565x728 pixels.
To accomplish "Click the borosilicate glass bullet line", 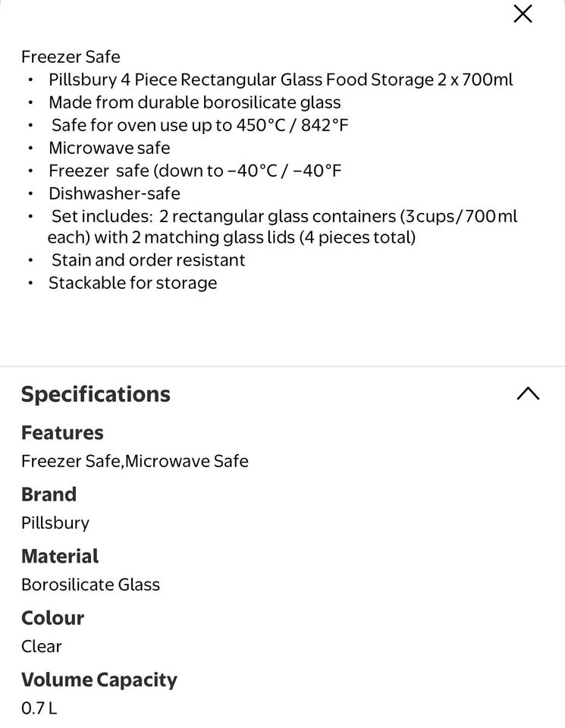I will point(194,102).
